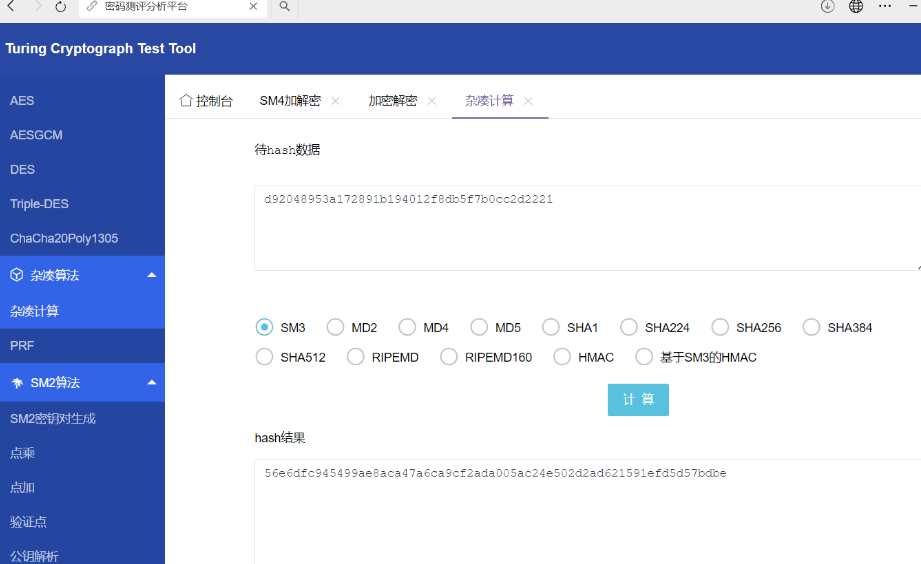Reload the page with the refresh icon
The image size is (921, 564).
coord(60,6)
